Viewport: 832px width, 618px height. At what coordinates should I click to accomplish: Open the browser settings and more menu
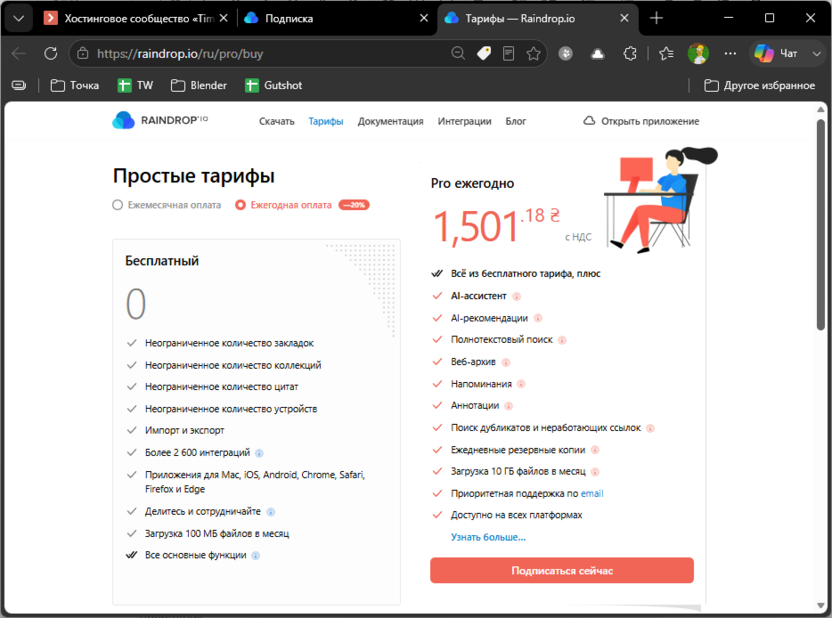tap(730, 54)
